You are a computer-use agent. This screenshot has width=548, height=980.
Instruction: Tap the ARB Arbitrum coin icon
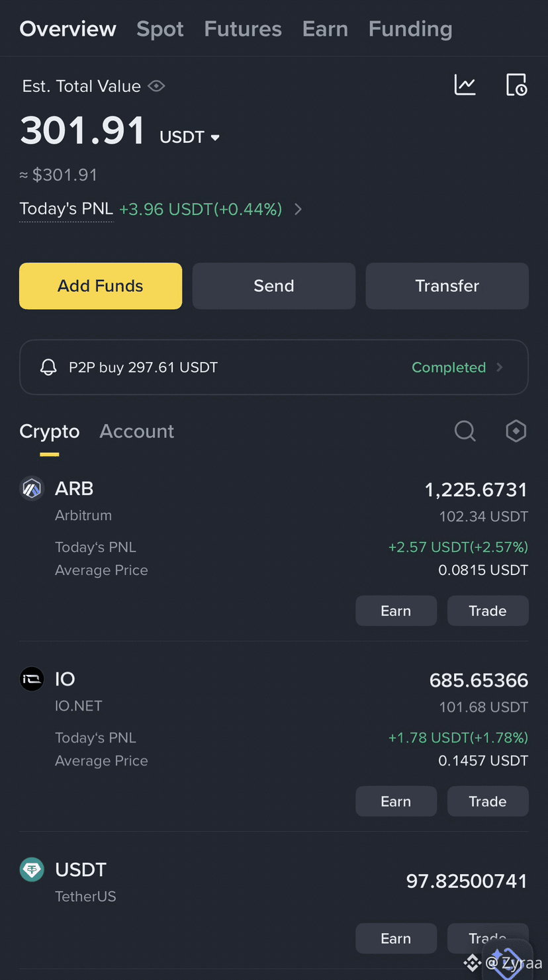[32, 489]
